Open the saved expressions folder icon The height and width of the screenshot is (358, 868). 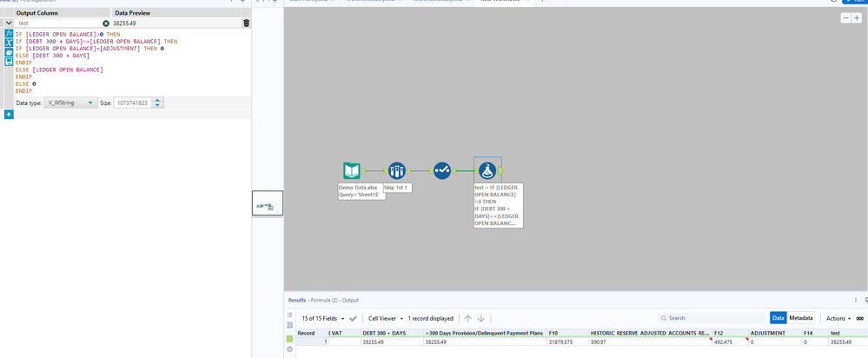pyautogui.click(x=9, y=52)
